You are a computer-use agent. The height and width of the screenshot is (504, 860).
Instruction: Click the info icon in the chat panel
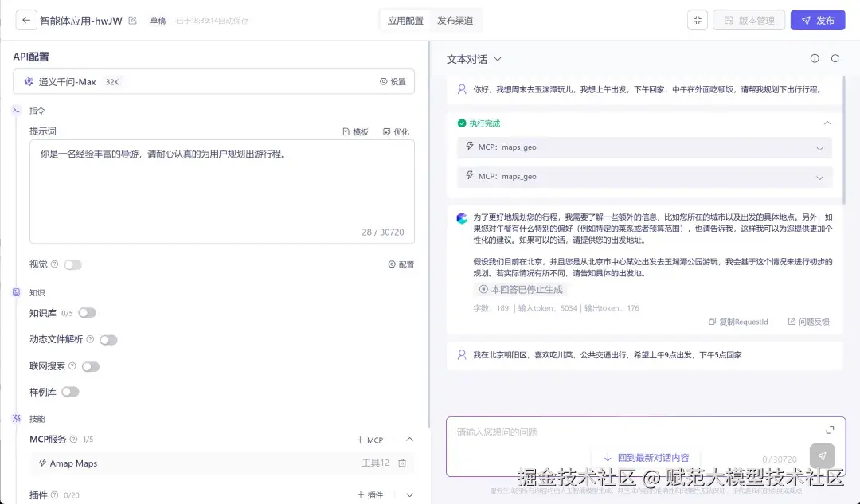(814, 58)
